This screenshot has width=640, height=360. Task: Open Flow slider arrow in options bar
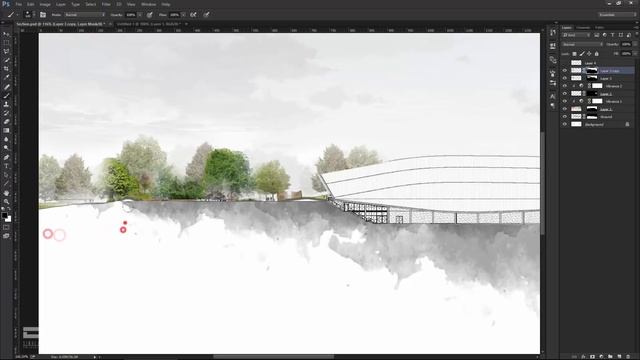[184, 15]
